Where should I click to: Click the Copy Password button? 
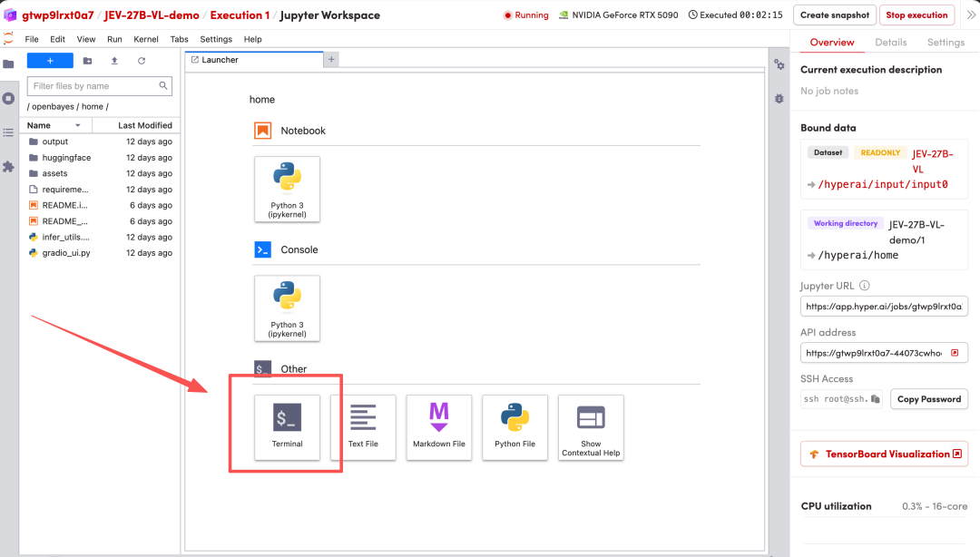[929, 399]
